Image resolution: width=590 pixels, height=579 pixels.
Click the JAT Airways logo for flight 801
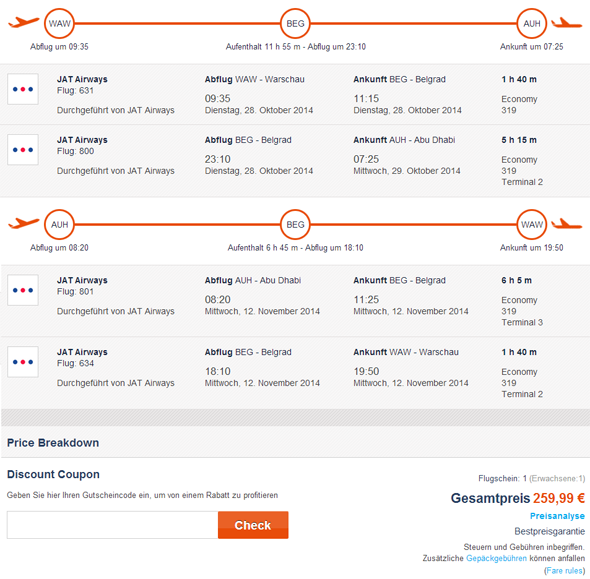[x=23, y=290]
